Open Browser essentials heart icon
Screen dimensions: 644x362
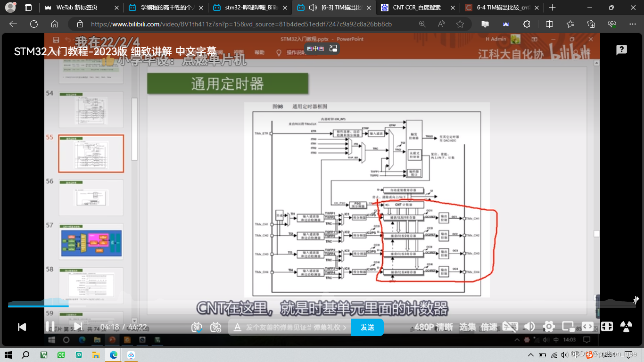coord(612,24)
